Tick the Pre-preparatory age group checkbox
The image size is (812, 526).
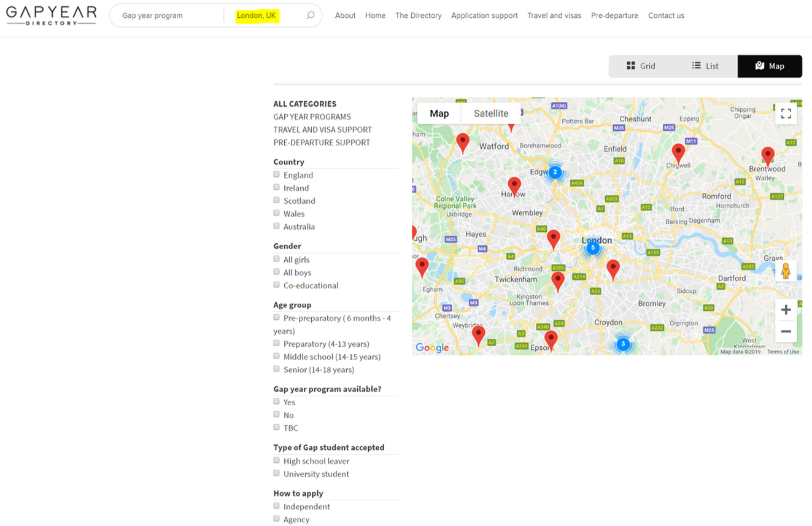click(x=277, y=318)
